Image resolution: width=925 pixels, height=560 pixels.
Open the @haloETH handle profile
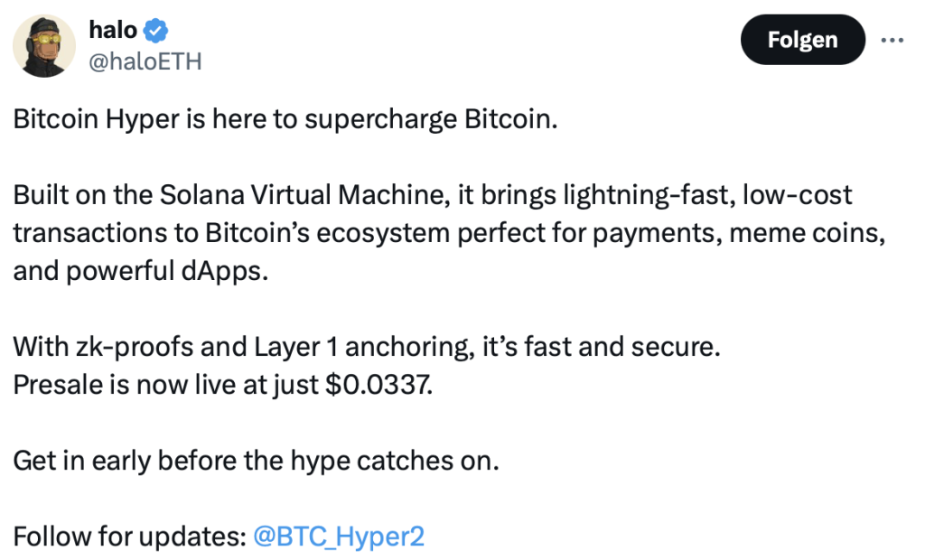pos(145,61)
